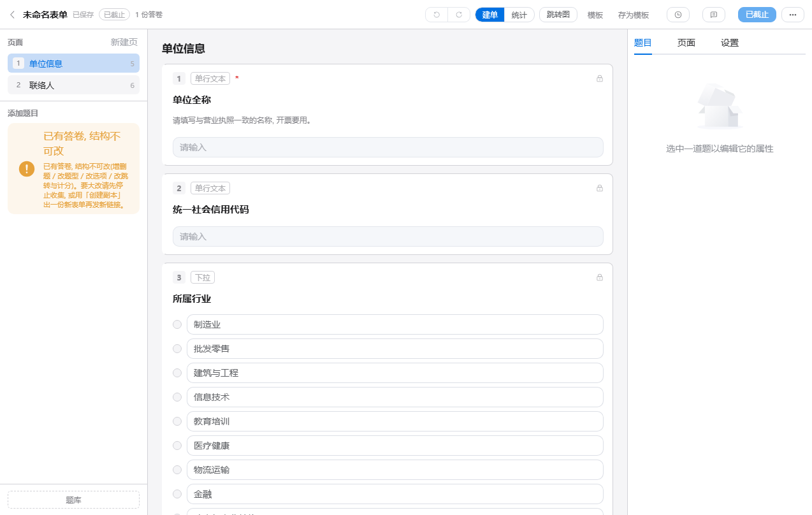Select the 信息技术 radio option

pos(177,397)
